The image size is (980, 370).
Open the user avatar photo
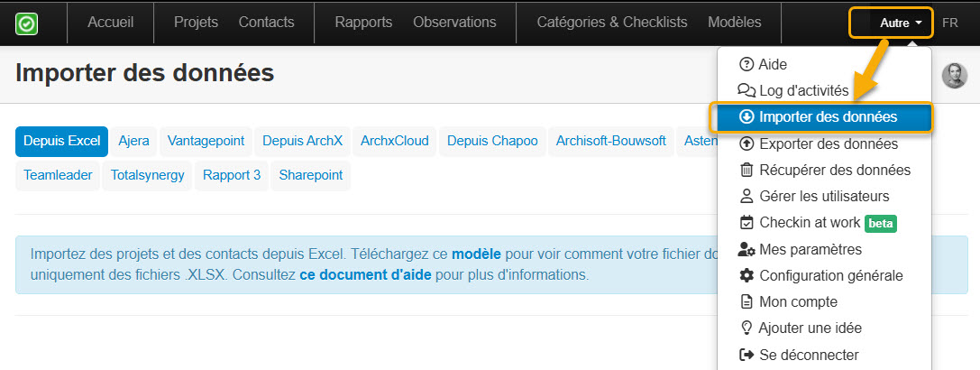[955, 76]
